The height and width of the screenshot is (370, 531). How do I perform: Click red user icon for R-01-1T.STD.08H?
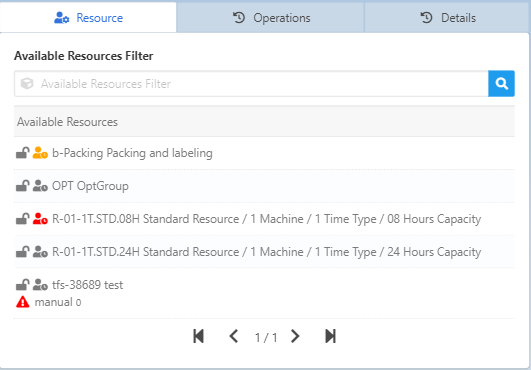(40, 219)
